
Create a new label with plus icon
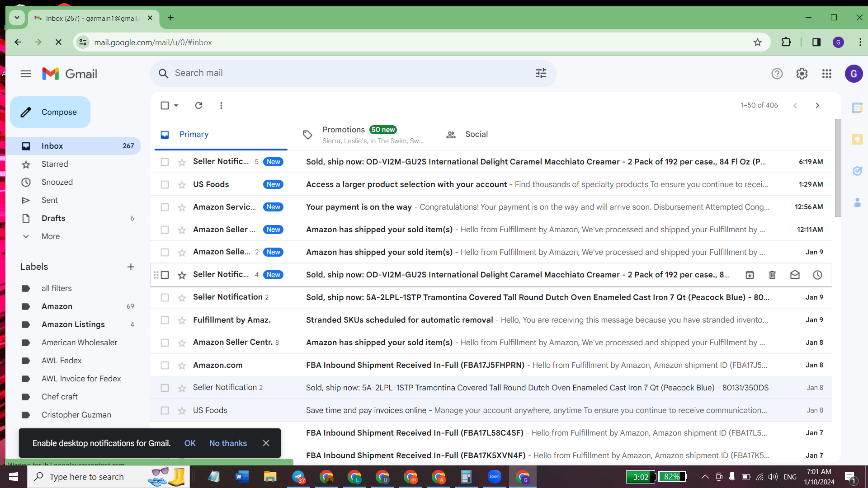131,267
